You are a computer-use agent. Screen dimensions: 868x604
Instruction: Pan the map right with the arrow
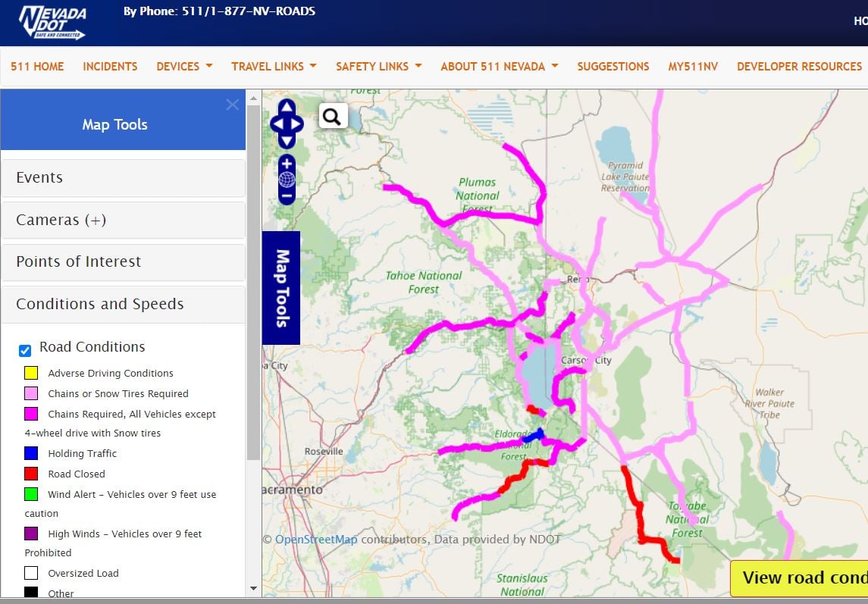click(297, 124)
